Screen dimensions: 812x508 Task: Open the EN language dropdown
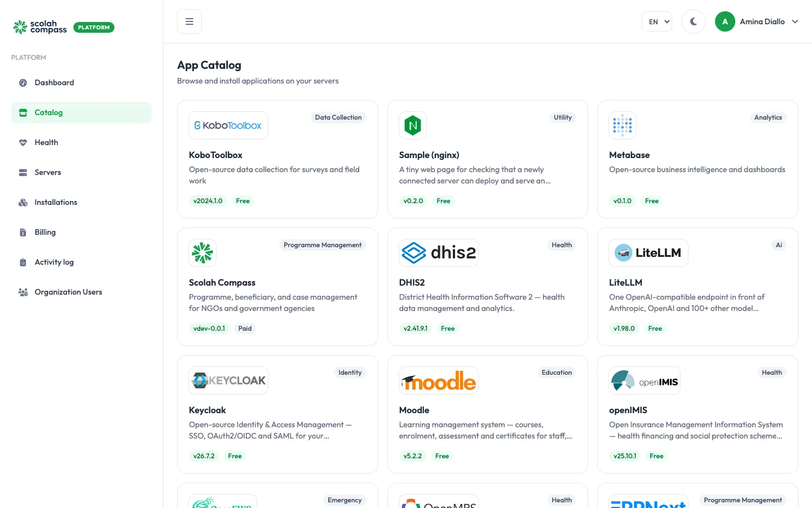click(x=657, y=21)
